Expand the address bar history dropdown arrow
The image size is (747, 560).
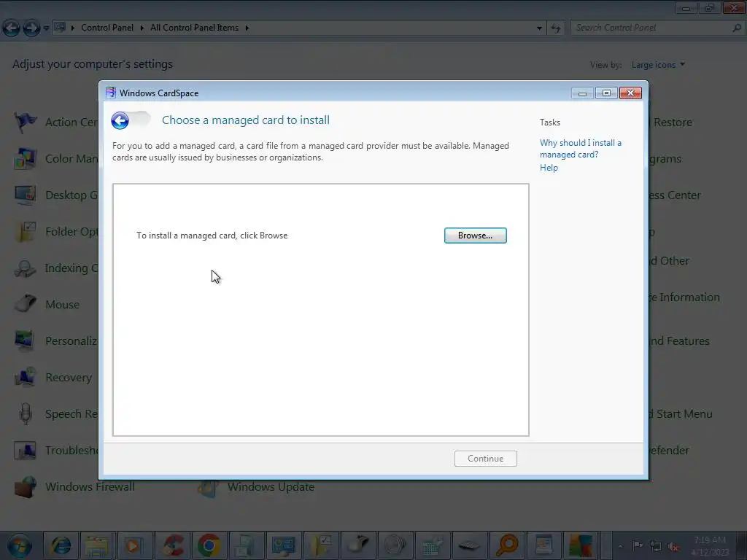pyautogui.click(x=539, y=28)
